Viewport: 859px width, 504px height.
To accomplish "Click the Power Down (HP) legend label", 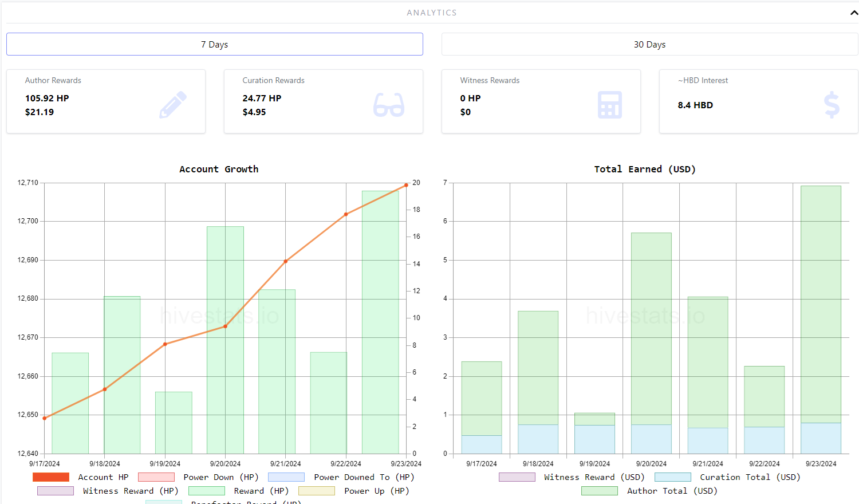I will (221, 477).
